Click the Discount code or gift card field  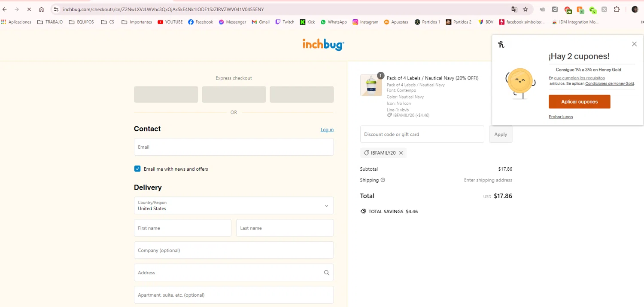[x=422, y=134]
